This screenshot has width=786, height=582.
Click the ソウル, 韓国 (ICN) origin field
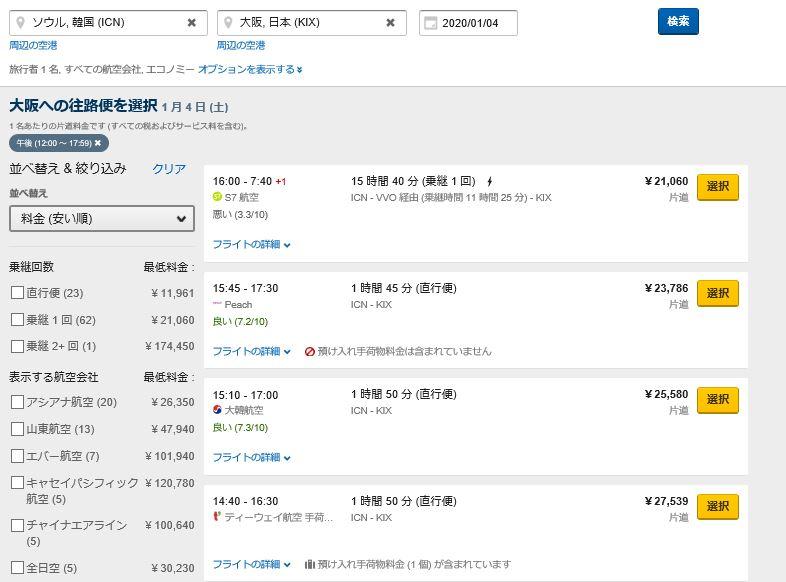(x=108, y=23)
